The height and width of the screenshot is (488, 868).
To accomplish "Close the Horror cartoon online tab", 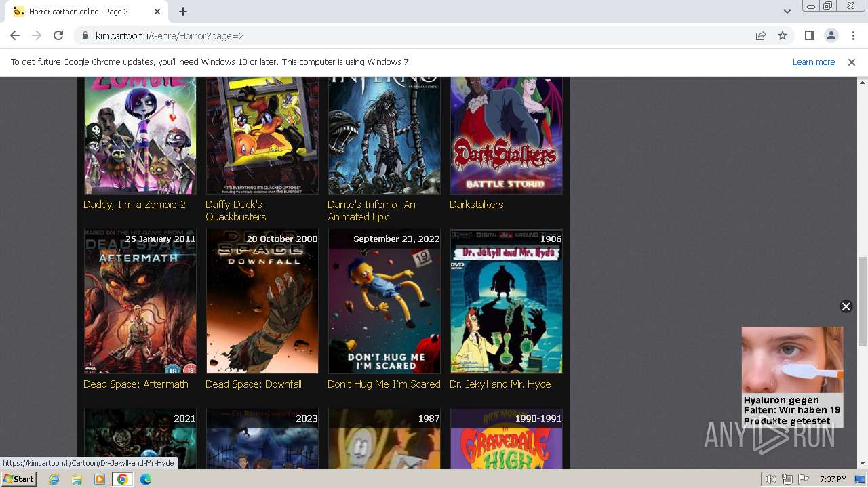I will click(x=157, y=12).
